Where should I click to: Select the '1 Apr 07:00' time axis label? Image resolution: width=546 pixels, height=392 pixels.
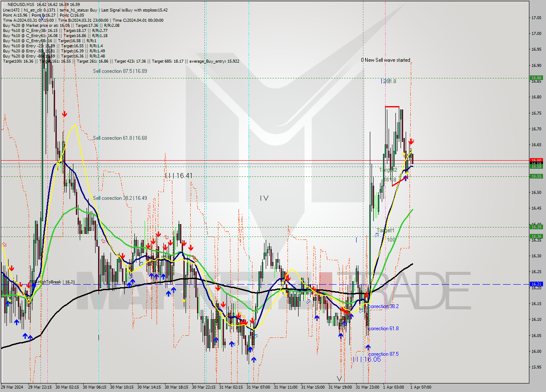(x=421, y=387)
